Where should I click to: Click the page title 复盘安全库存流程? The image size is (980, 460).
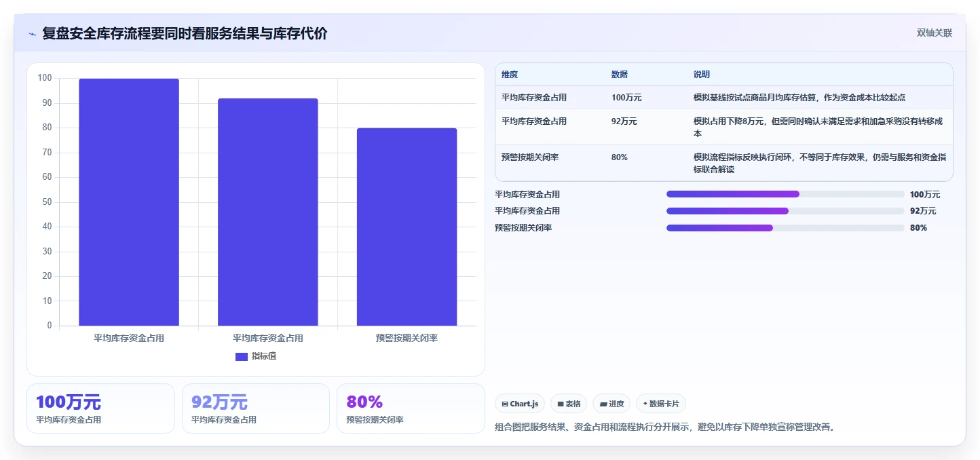point(185,33)
